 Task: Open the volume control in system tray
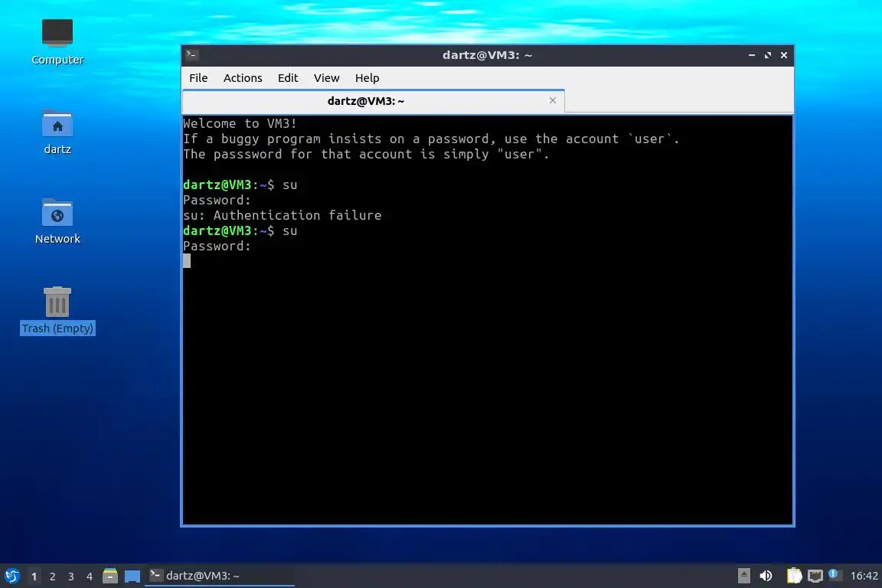pyautogui.click(x=766, y=576)
